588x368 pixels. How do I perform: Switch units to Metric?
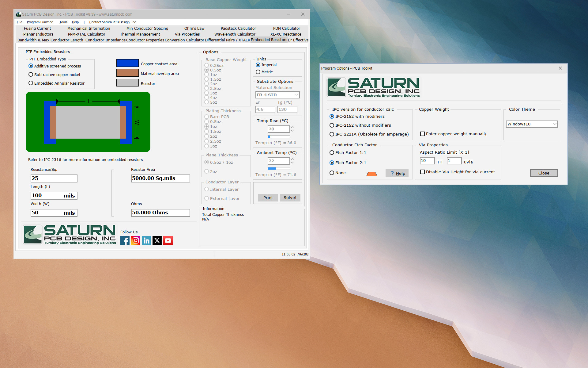pos(258,72)
